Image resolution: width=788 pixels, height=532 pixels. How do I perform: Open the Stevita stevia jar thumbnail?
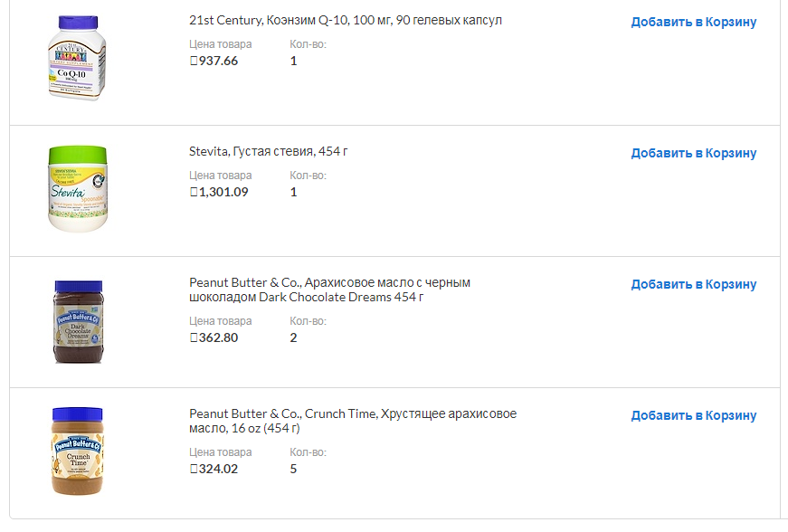(77, 189)
